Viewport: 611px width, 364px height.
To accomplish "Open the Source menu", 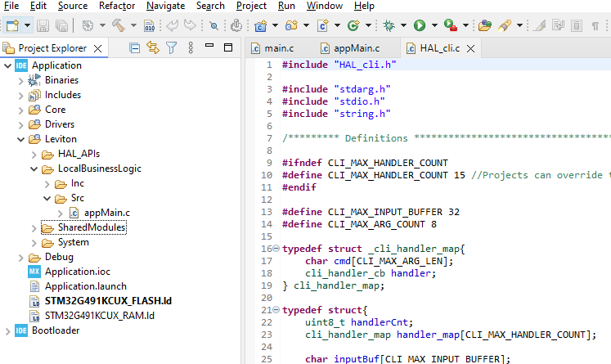I will 73,6.
